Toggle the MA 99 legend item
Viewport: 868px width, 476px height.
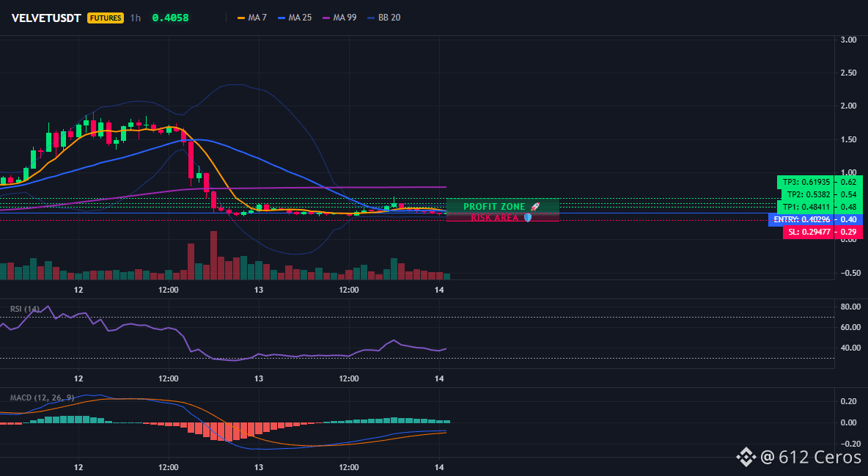340,18
